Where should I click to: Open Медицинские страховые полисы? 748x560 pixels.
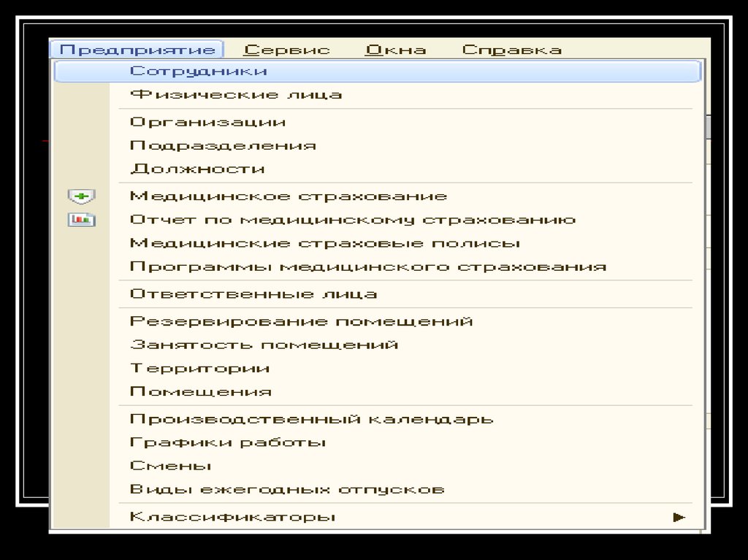(324, 243)
